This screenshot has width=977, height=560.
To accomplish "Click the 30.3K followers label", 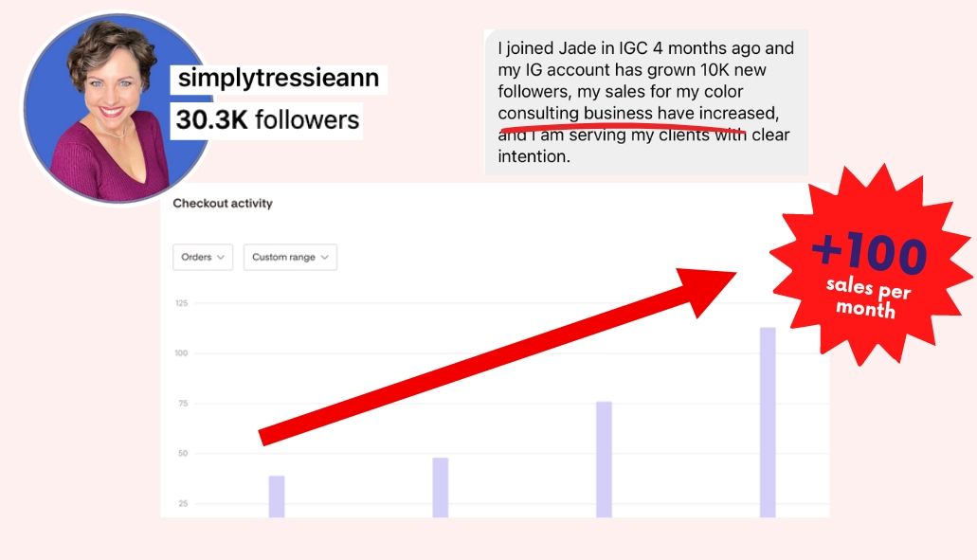I will (267, 119).
